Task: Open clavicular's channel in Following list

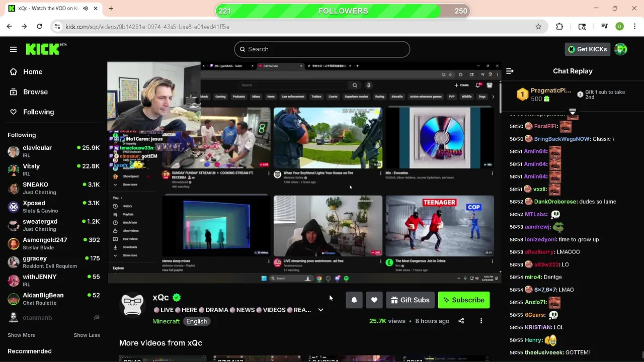Action: tap(53, 151)
